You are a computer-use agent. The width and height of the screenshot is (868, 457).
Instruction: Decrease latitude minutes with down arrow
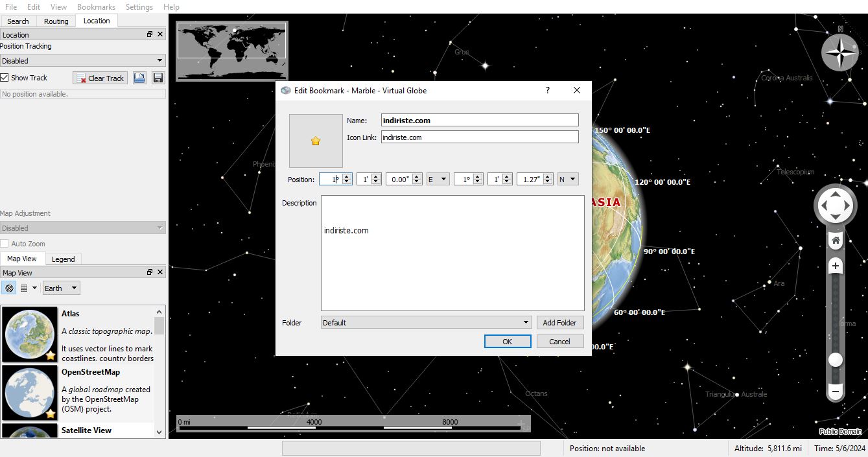508,182
